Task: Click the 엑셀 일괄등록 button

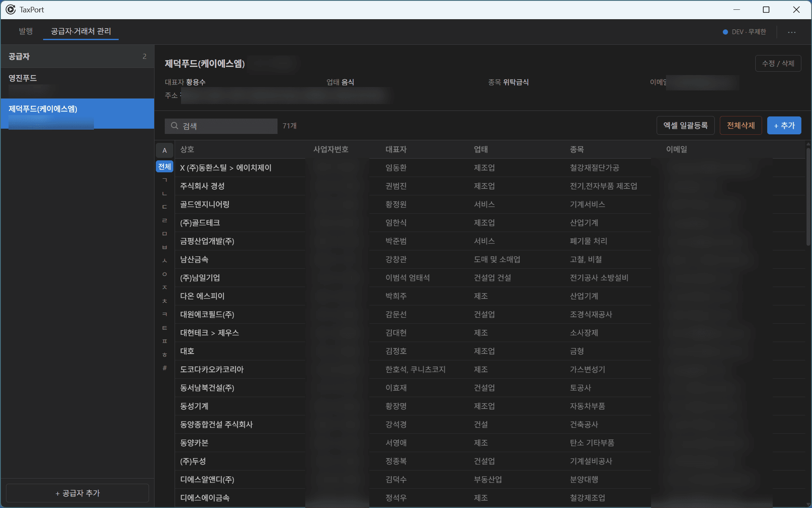Action: pyautogui.click(x=685, y=125)
